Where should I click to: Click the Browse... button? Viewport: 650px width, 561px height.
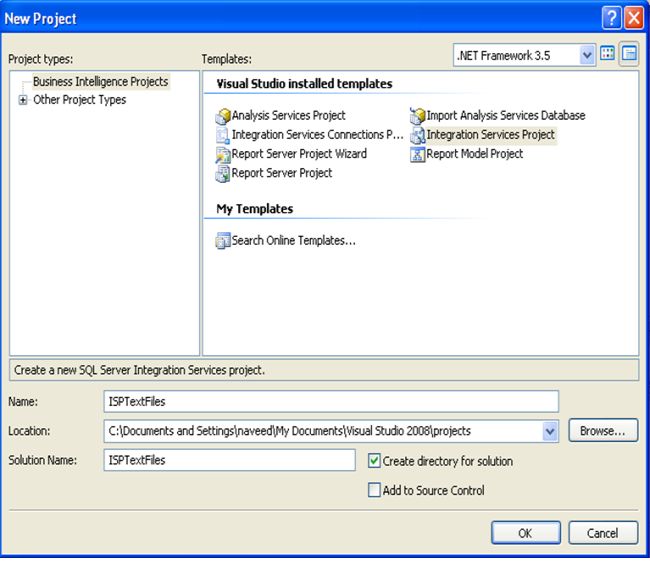point(603,431)
